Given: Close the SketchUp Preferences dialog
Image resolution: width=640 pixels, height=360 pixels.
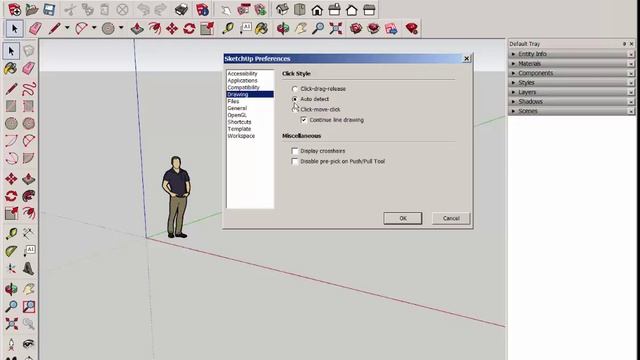Looking at the screenshot, I should point(467,58).
